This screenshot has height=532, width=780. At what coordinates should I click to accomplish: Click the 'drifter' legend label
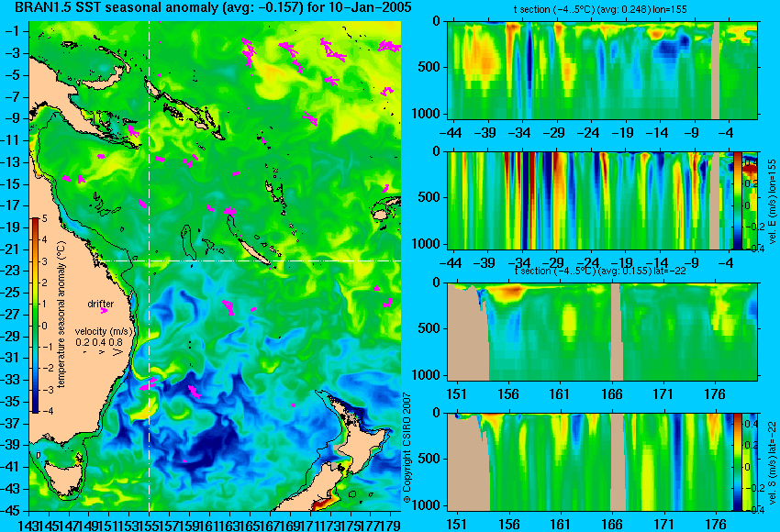101,304
